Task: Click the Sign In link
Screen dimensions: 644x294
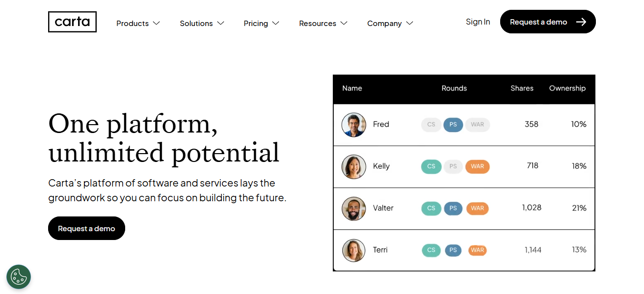Action: click(478, 22)
